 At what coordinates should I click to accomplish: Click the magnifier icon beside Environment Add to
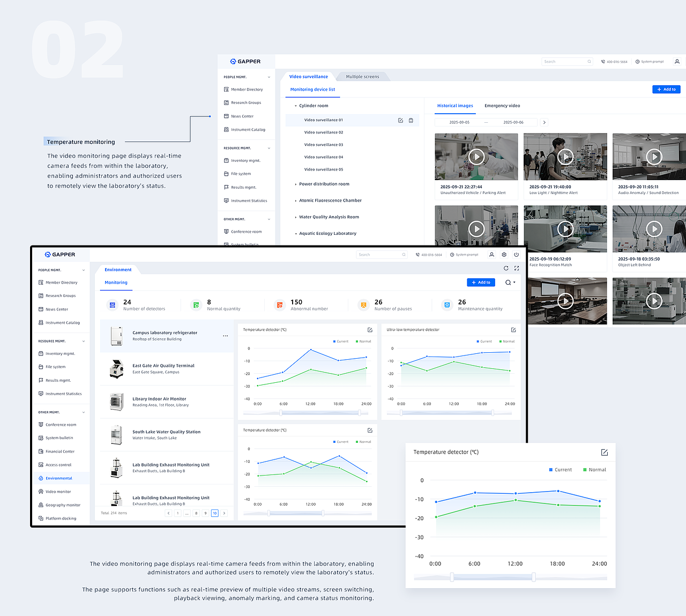coord(508,283)
